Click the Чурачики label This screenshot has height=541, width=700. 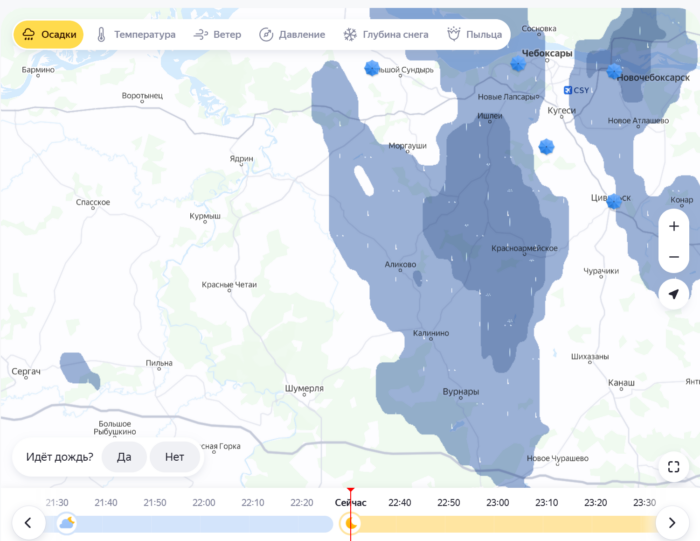click(601, 270)
